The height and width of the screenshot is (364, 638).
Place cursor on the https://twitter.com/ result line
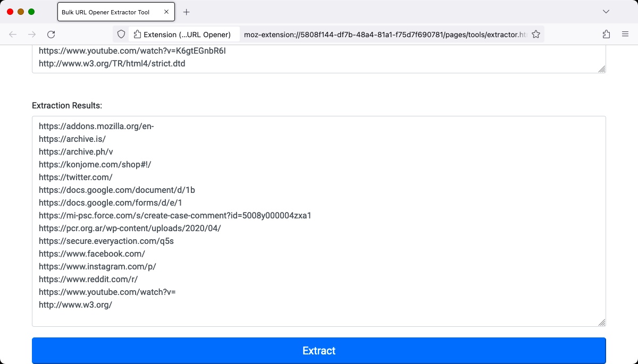75,177
